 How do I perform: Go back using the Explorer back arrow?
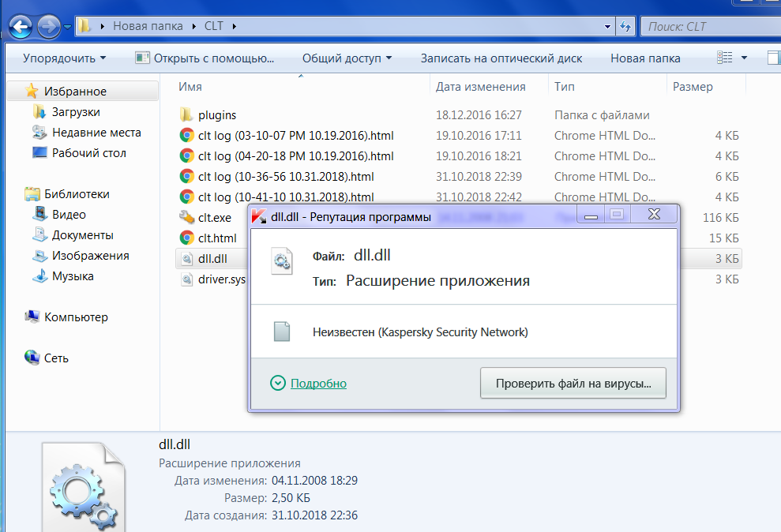[21, 26]
